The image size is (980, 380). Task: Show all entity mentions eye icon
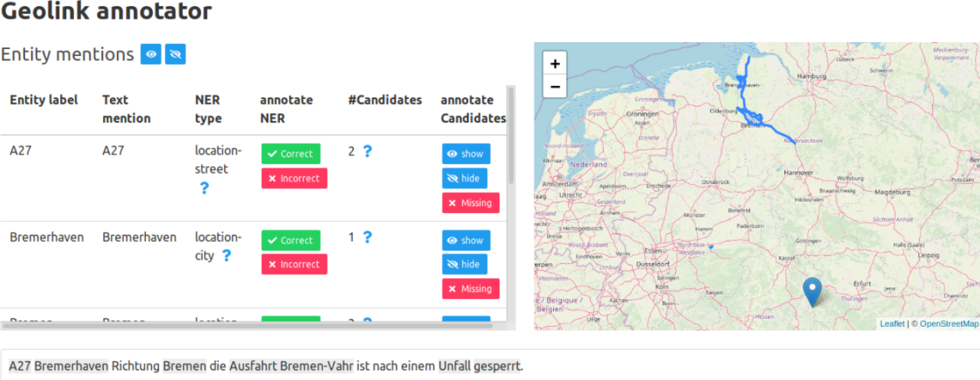[x=151, y=55]
